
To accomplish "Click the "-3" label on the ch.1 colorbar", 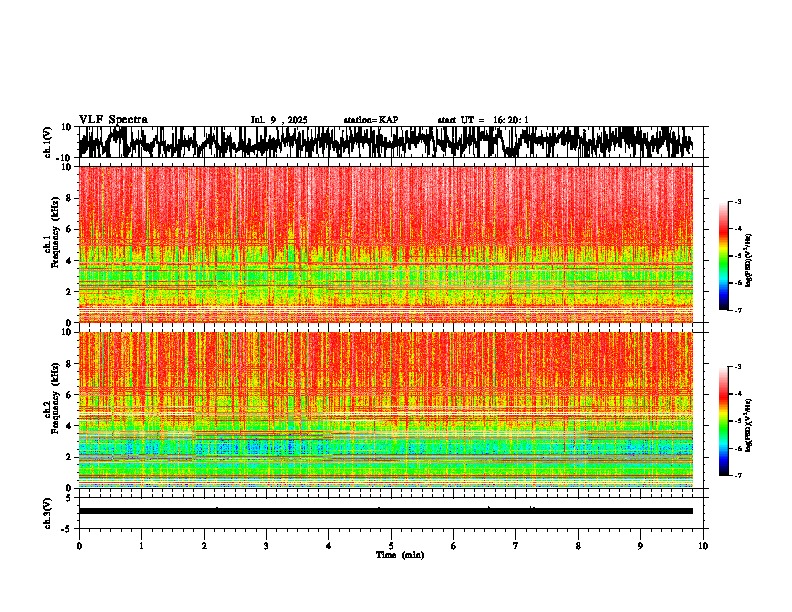I will click(x=737, y=201).
